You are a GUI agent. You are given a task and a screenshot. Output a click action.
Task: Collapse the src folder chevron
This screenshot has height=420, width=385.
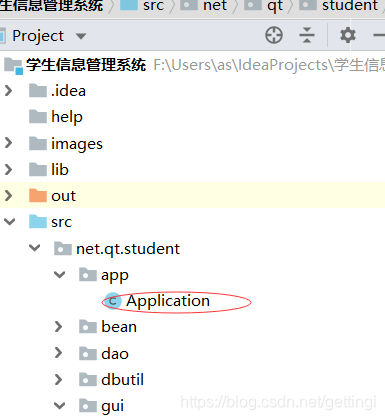tap(9, 222)
